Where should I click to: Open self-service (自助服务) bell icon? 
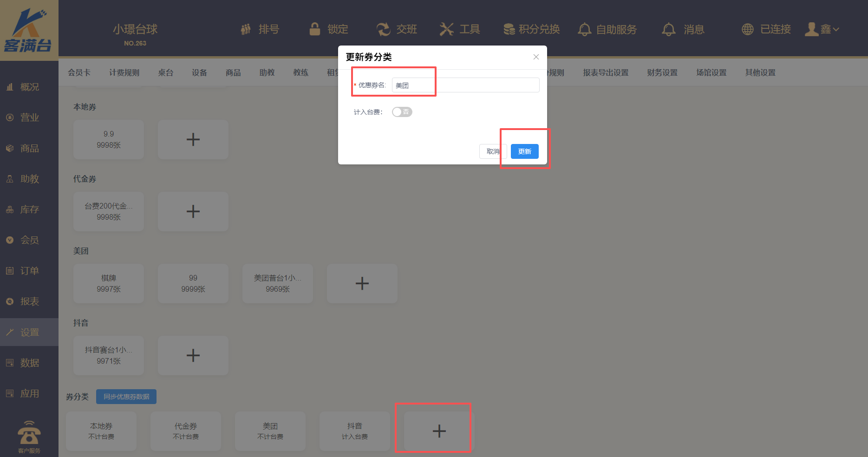pos(584,29)
